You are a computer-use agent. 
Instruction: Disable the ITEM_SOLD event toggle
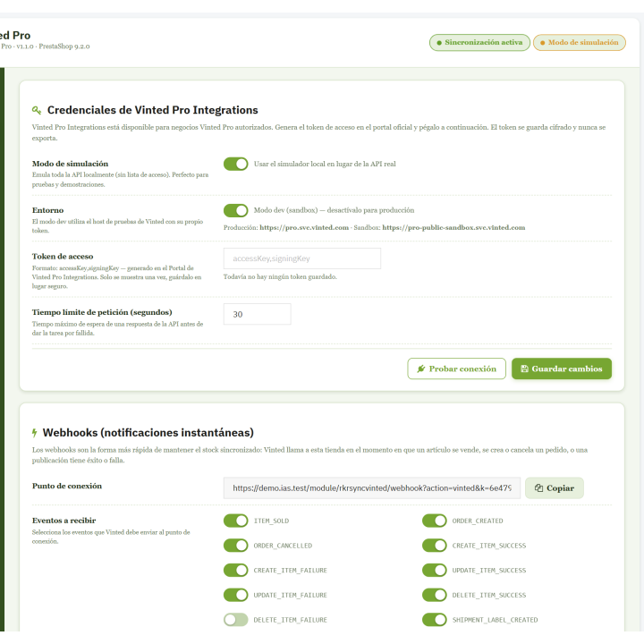pyautogui.click(x=236, y=521)
